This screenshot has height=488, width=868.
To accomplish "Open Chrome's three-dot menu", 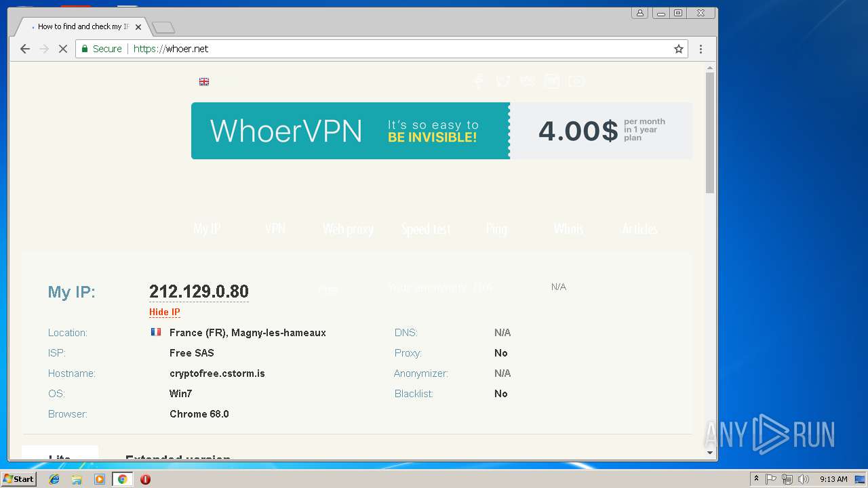I will click(x=701, y=49).
